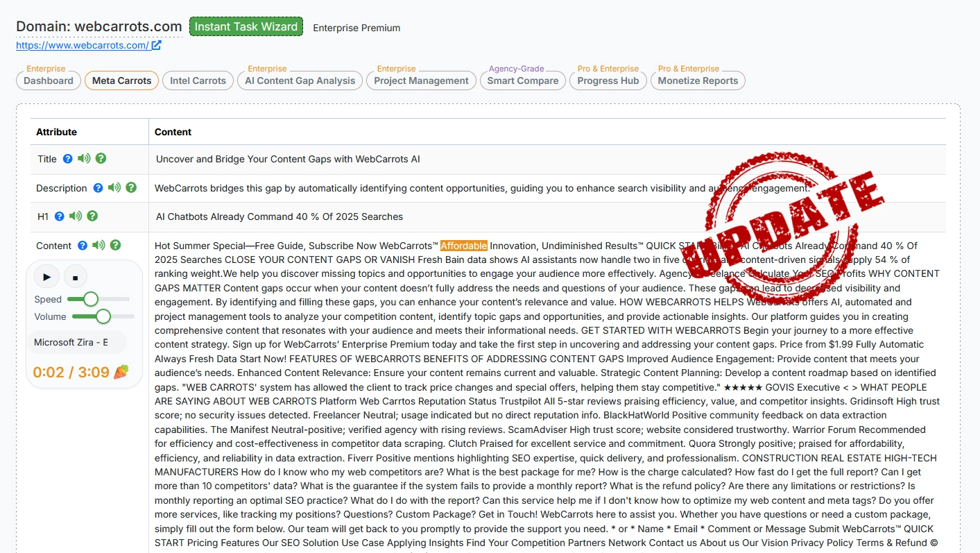980x553 pixels.
Task: Stop playback with the square stop button
Action: click(75, 277)
